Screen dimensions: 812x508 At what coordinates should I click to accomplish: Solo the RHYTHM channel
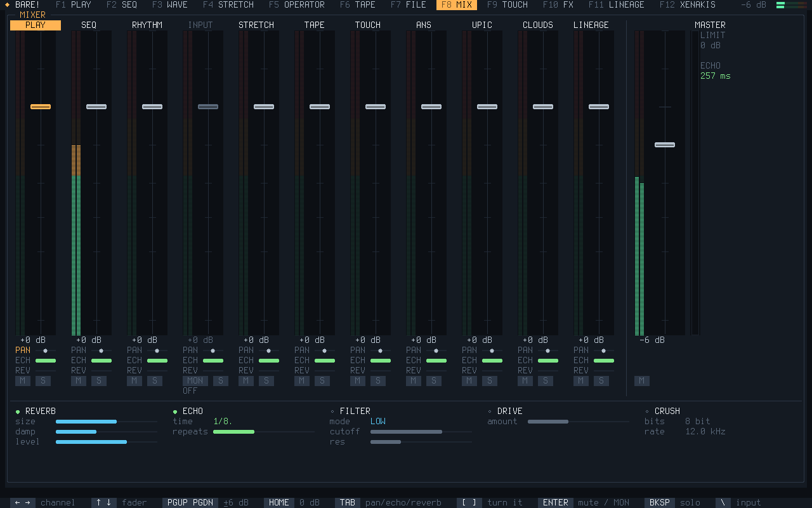155,381
